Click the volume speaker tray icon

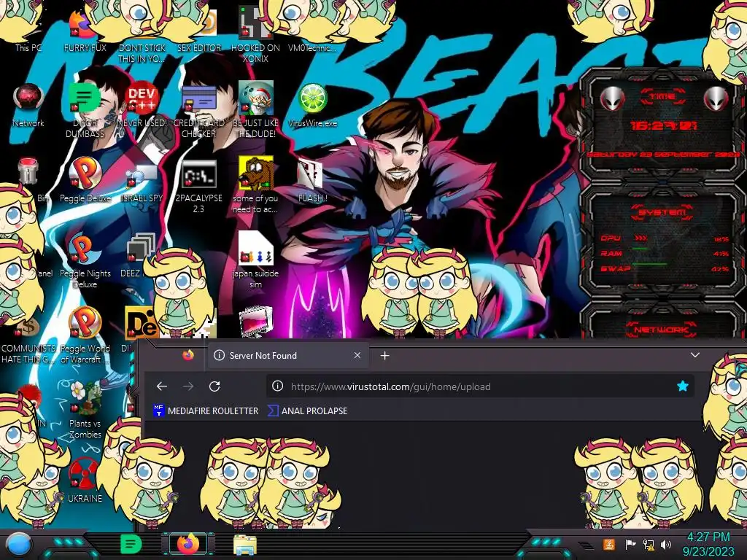pyautogui.click(x=666, y=544)
